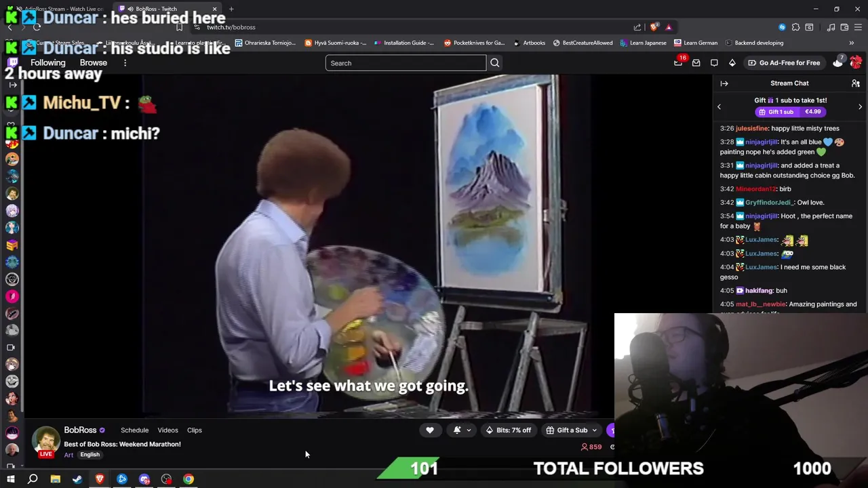Open Twitch notifications inbox with 16 badge
Image resolution: width=868 pixels, height=488 pixels.
[x=678, y=62]
